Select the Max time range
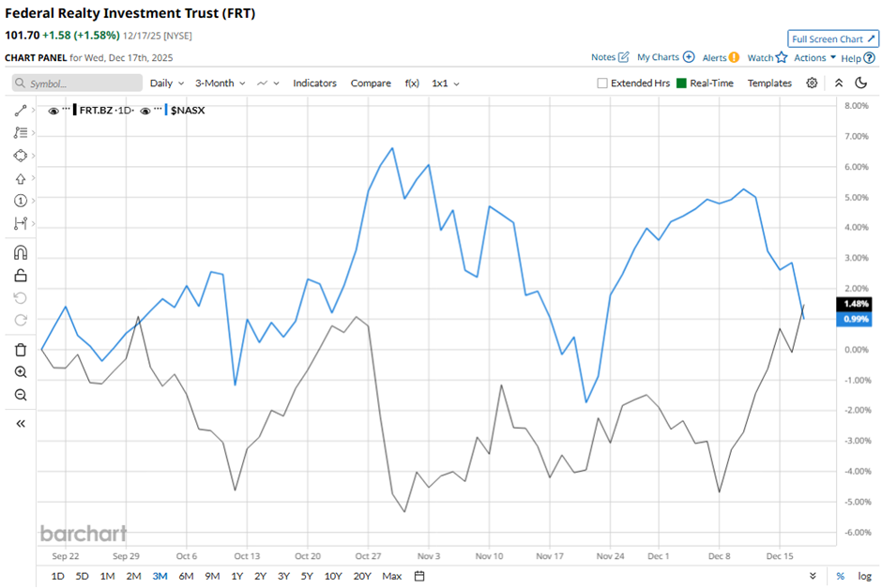The height and width of the screenshot is (588, 882). pos(391,576)
